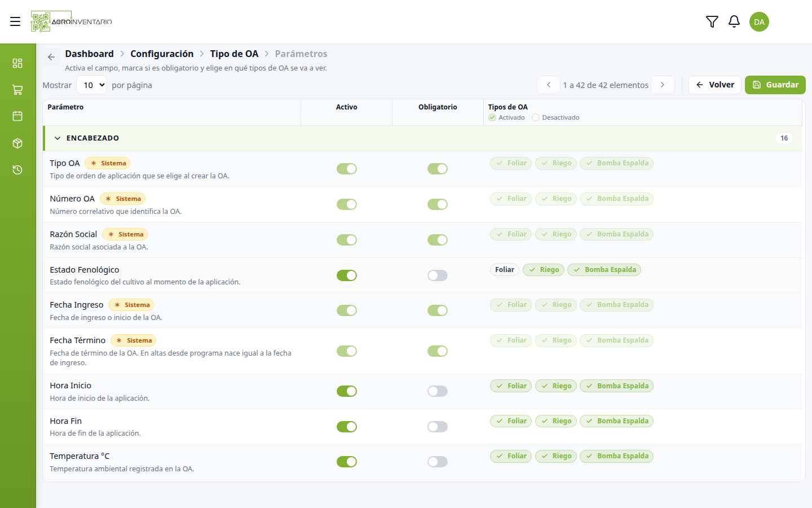Click the '1 a 42 de 42 elementos' text
Image resolution: width=812 pixels, height=508 pixels.
[x=606, y=85]
